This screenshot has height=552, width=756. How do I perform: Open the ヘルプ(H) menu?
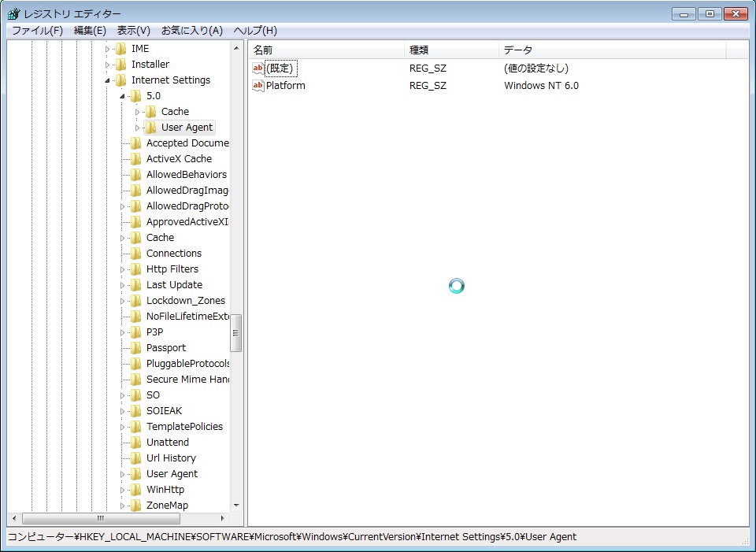[x=255, y=31]
